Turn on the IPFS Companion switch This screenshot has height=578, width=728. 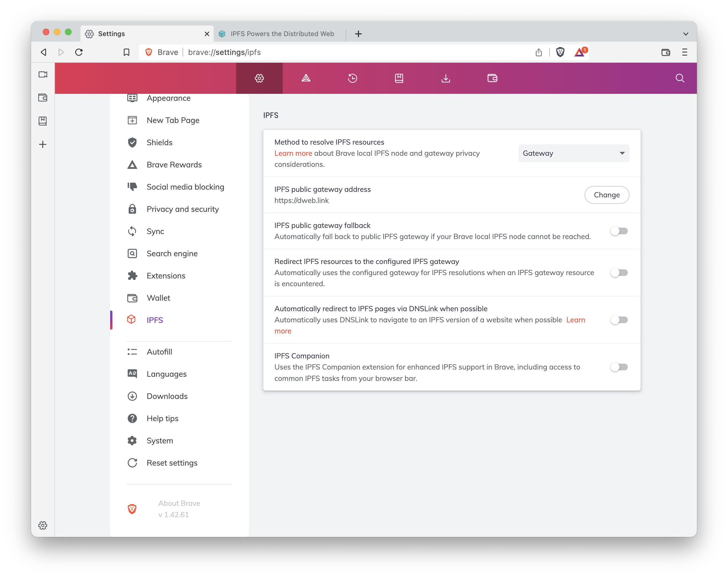619,367
